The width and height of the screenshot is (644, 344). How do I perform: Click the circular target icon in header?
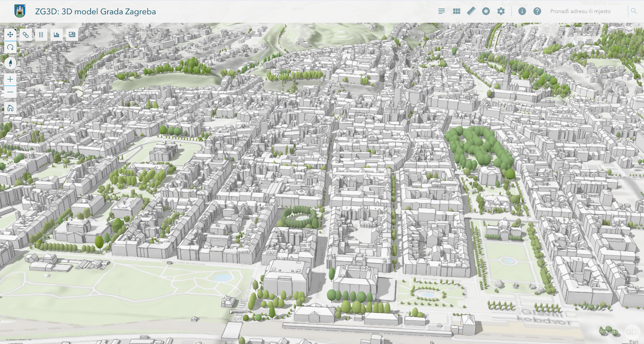(x=486, y=11)
